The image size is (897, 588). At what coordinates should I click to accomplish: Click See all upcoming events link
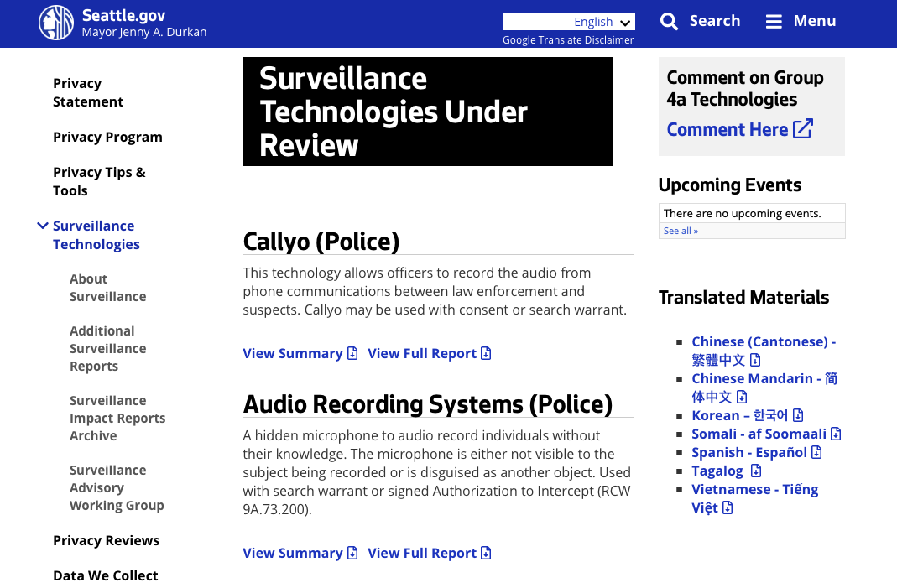pyautogui.click(x=681, y=231)
